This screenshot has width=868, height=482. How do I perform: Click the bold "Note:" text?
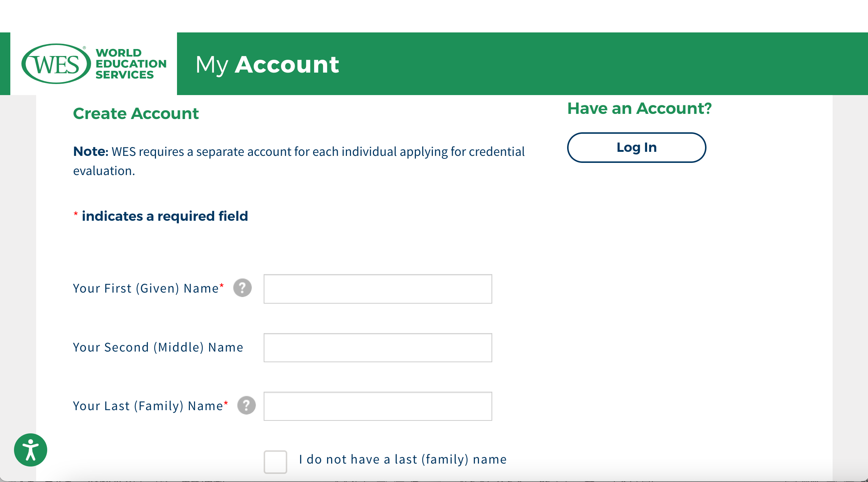(x=91, y=151)
